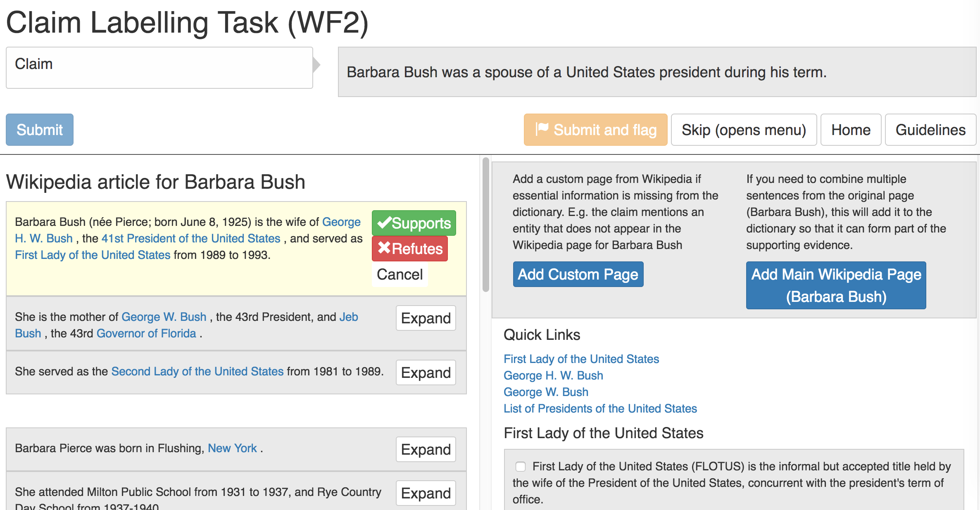
Task: Go to the Home page
Action: pyautogui.click(x=851, y=130)
